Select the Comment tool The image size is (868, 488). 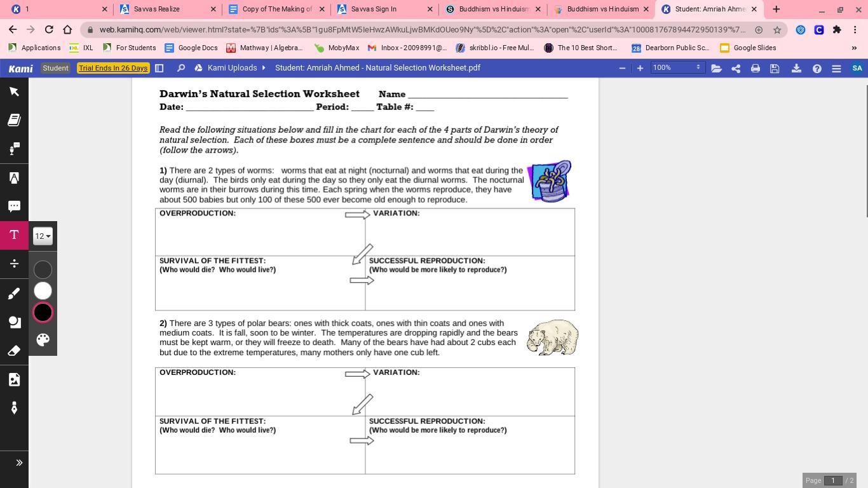[x=14, y=207]
